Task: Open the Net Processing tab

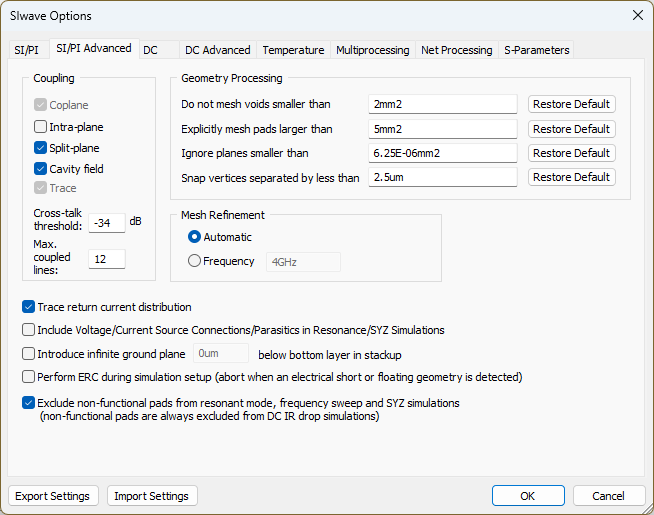Action: pyautogui.click(x=457, y=50)
